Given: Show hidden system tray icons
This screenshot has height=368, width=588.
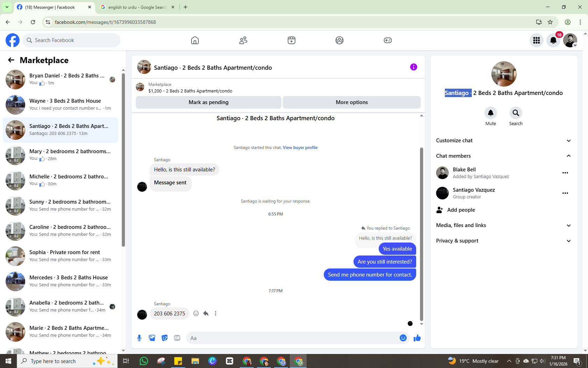Looking at the screenshot, I should tap(509, 361).
